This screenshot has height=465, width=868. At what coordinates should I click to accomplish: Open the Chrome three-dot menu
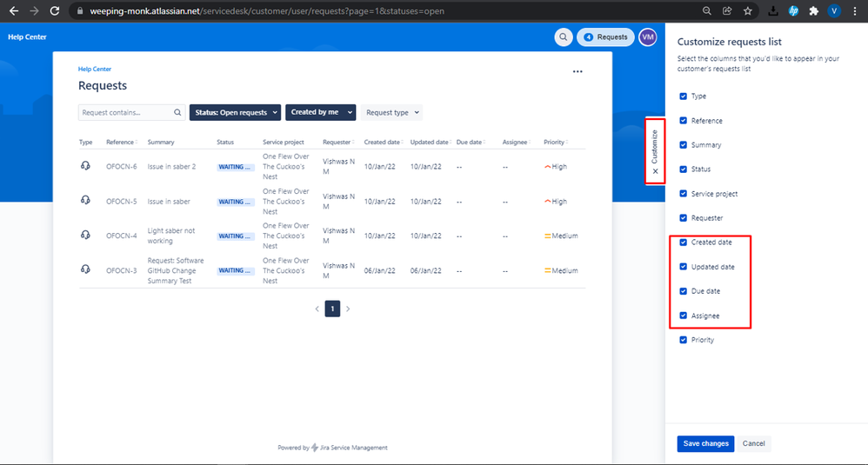pyautogui.click(x=855, y=11)
